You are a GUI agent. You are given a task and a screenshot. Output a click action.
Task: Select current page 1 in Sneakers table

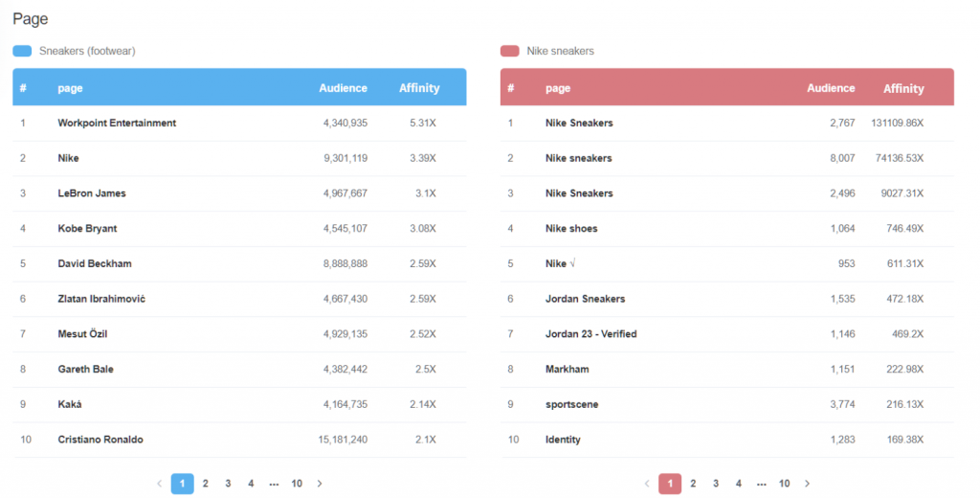coord(183,483)
